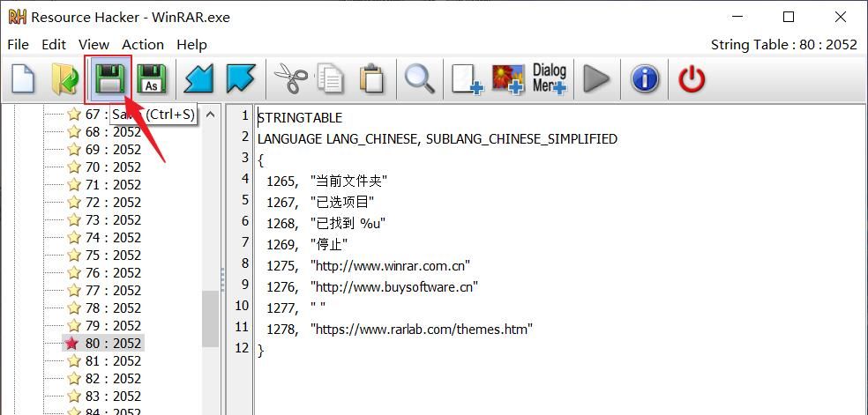Open the Edit menu
The image size is (868, 415).
(x=54, y=45)
